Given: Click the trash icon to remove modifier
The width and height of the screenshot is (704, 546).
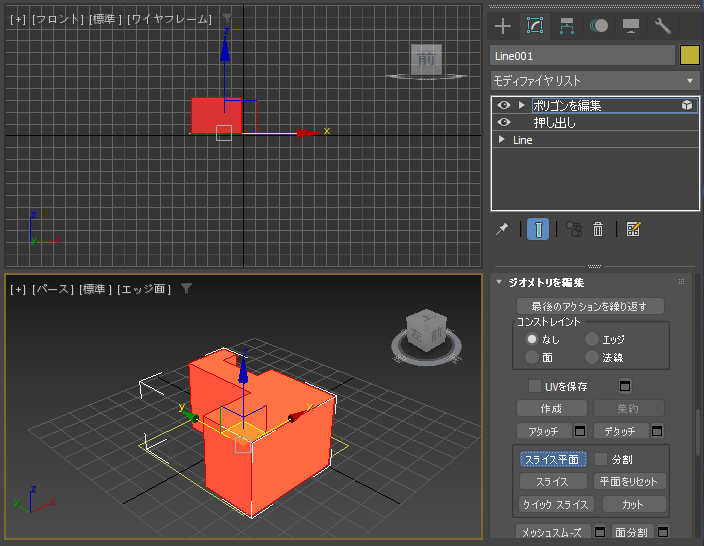Looking at the screenshot, I should (598, 229).
